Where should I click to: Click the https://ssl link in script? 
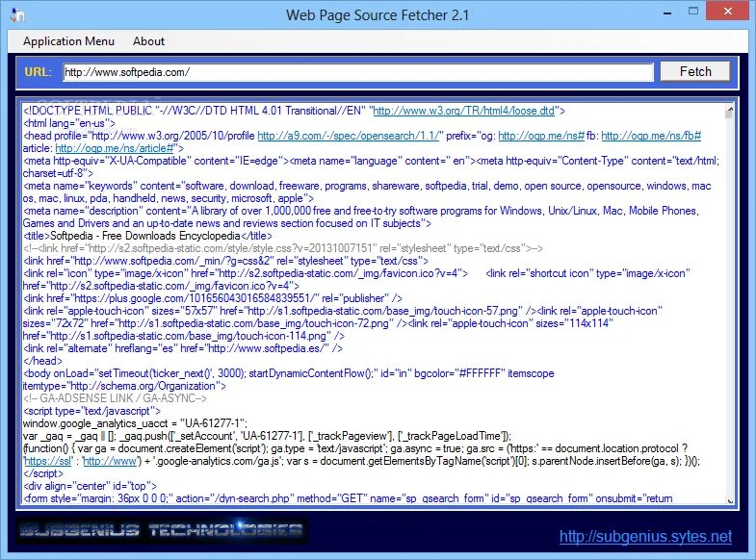pos(48,461)
